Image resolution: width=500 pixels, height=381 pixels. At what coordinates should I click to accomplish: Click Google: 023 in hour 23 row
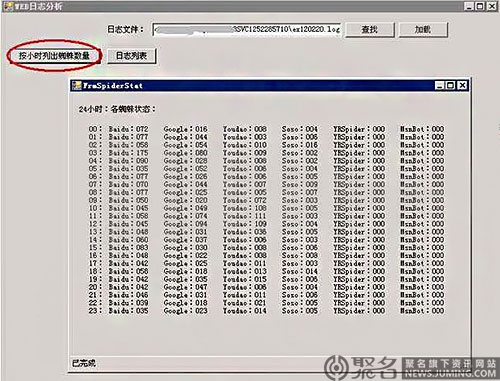click(x=185, y=311)
